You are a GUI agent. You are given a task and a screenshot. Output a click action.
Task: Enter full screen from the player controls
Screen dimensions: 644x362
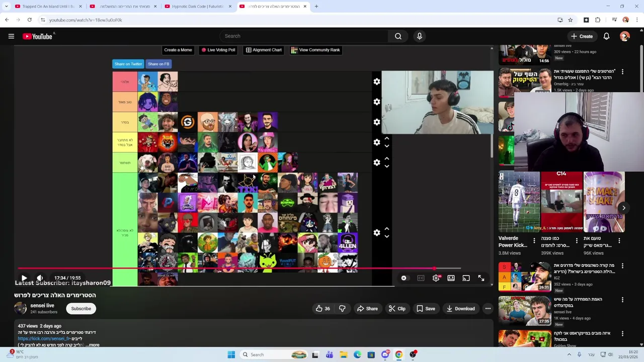click(x=481, y=278)
